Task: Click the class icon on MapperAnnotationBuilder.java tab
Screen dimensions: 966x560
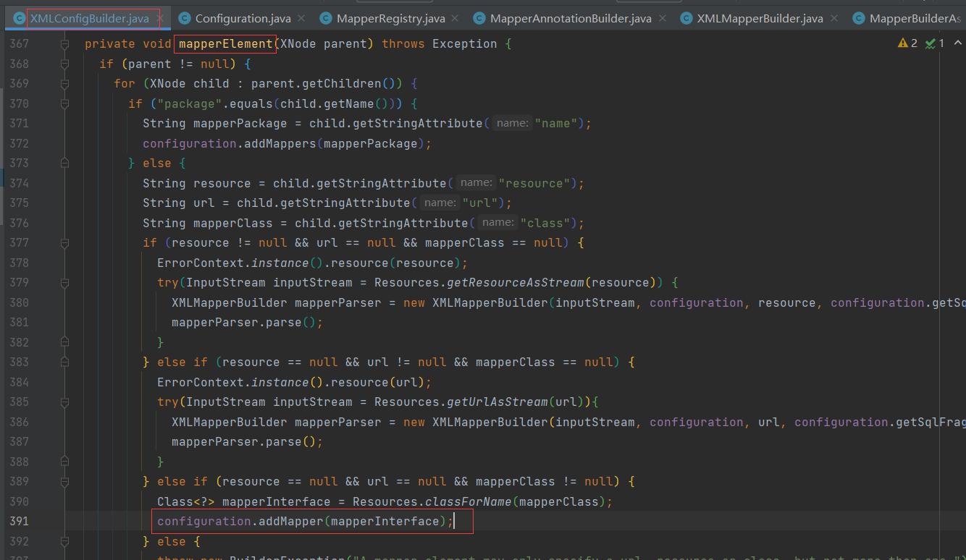Action: (x=479, y=18)
